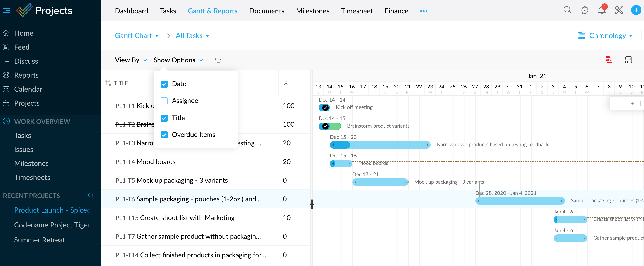Zoom in using the plus control on the timeline
Viewport: 644px width, 266px height.
(633, 103)
